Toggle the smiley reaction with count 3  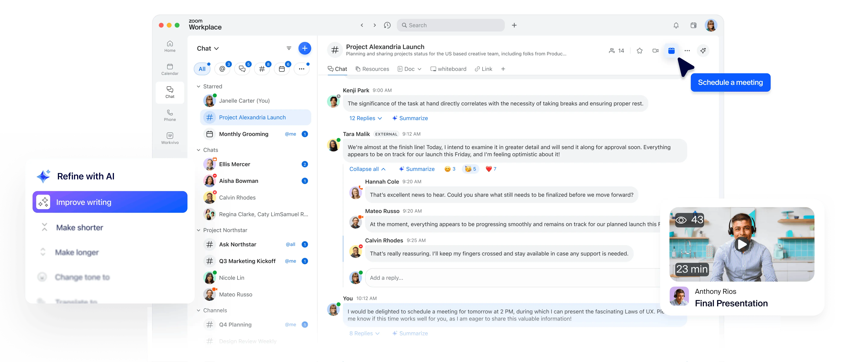pos(450,169)
